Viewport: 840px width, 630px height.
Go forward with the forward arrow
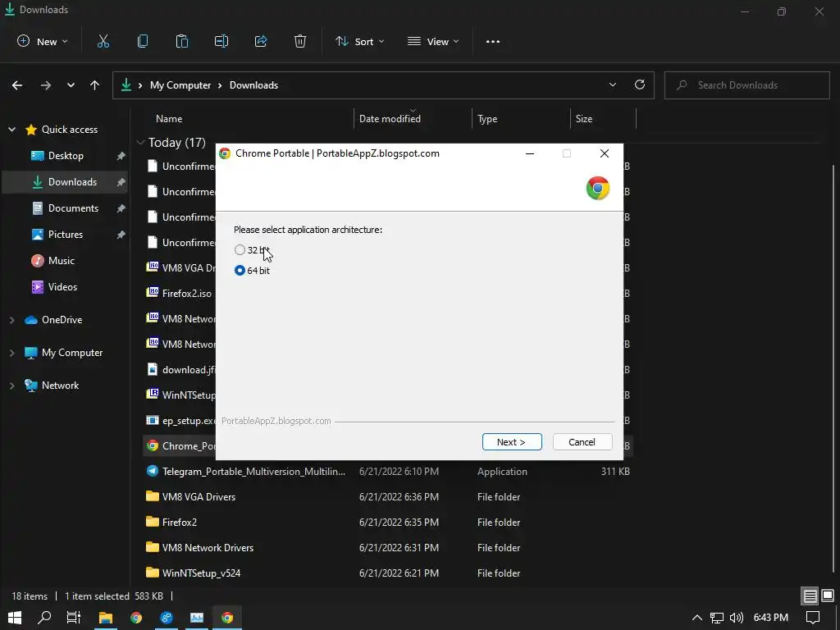click(46, 85)
